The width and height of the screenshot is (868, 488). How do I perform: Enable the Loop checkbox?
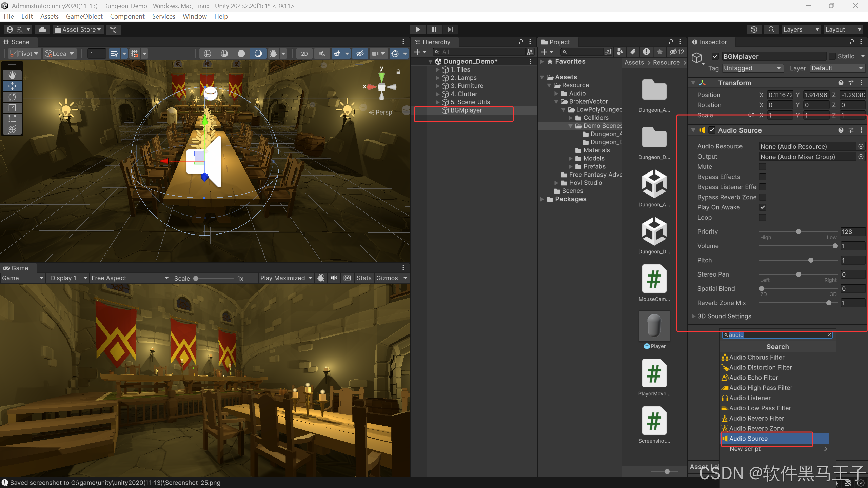point(763,218)
